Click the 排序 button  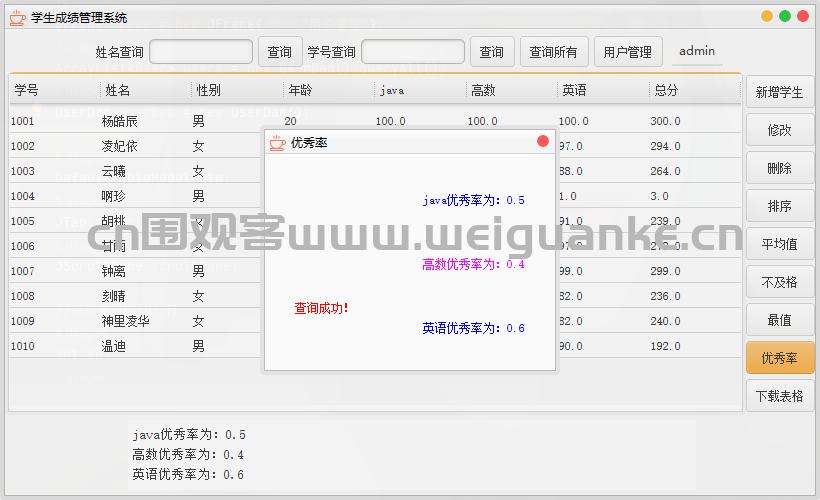pyautogui.click(x=780, y=206)
